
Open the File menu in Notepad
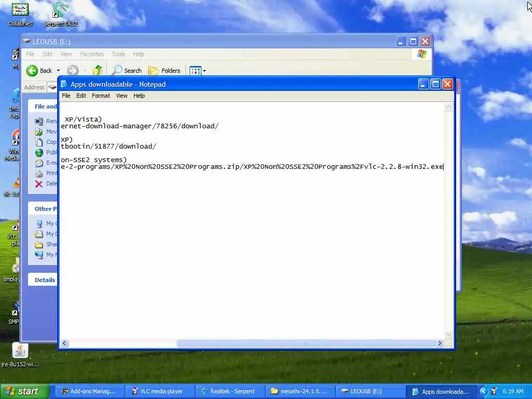(x=66, y=96)
